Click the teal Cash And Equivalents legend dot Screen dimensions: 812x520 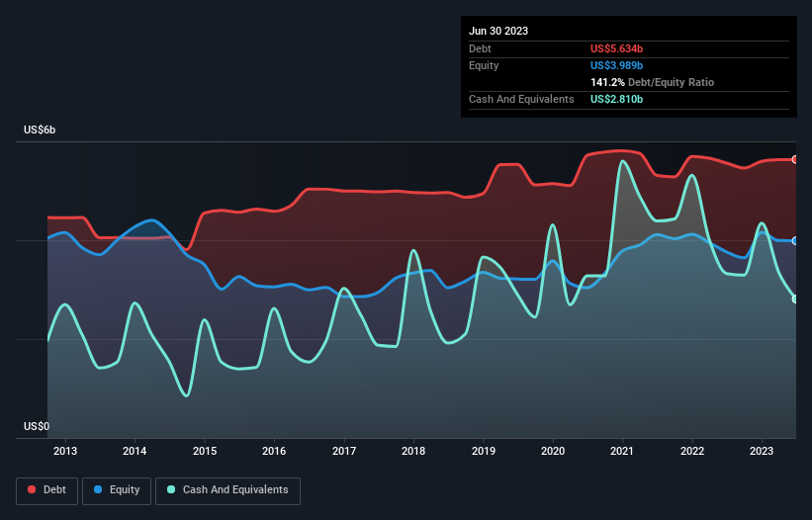pyautogui.click(x=171, y=489)
